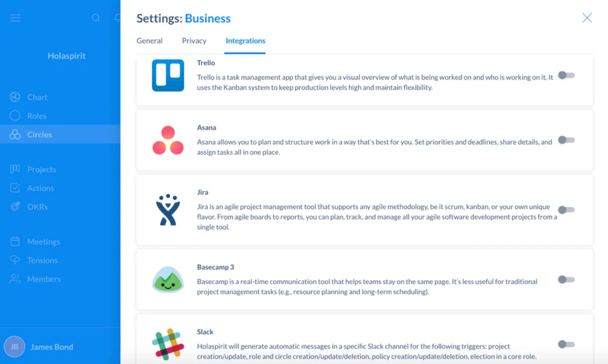Switch to the General tab
This screenshot has width=608, height=364.
(x=149, y=41)
